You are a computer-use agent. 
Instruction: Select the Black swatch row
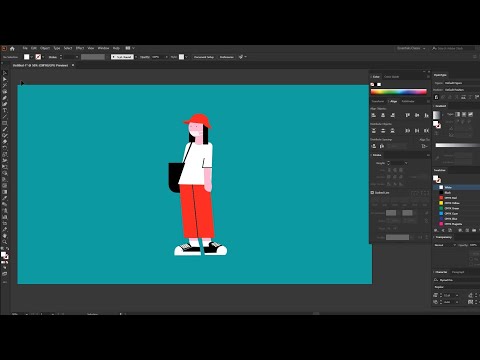click(x=457, y=193)
